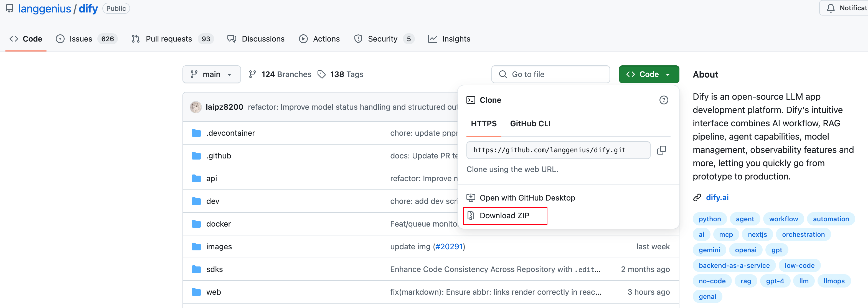Viewport: 868px width, 308px height.
Task: Select the genai topic tag
Action: pyautogui.click(x=707, y=296)
